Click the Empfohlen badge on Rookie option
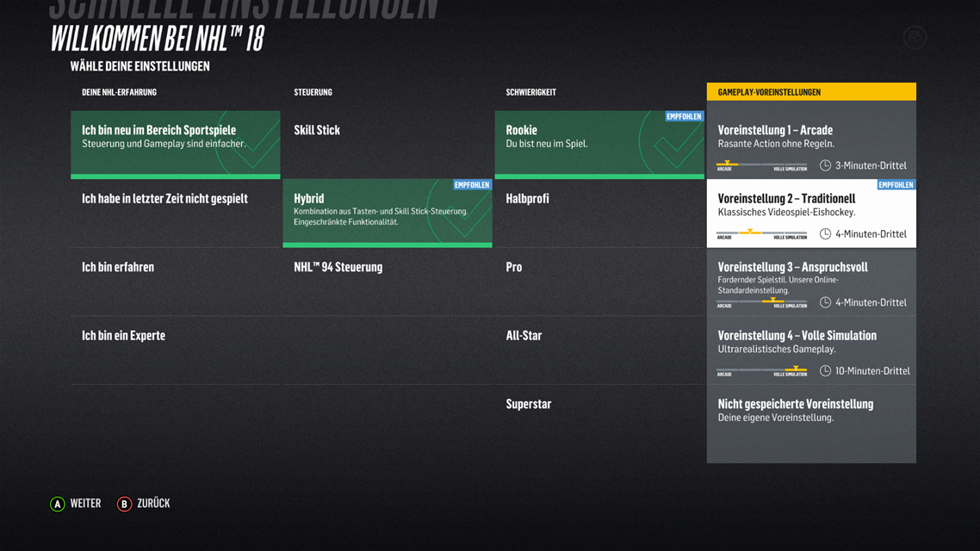The width and height of the screenshot is (980, 551). click(x=684, y=116)
